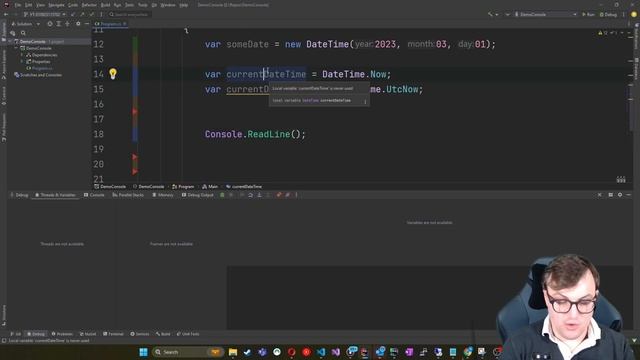Expand the Properties node
This screenshot has width=640, height=360.
click(22, 62)
